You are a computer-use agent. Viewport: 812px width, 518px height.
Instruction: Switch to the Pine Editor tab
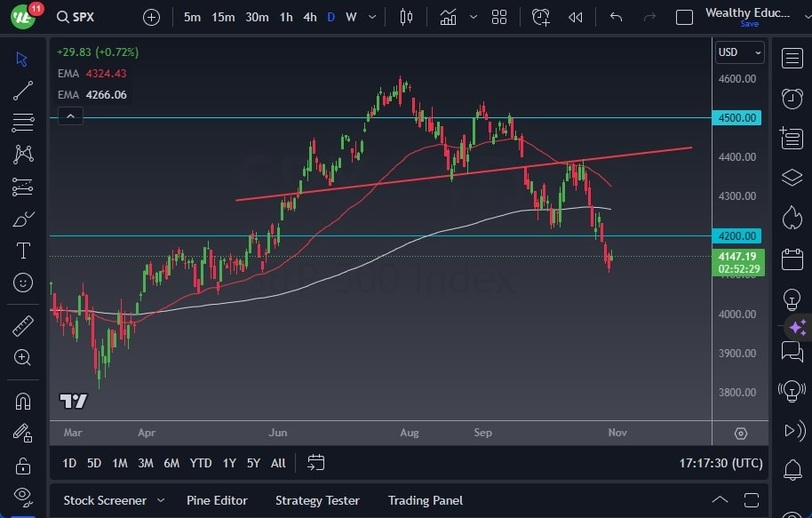click(217, 500)
